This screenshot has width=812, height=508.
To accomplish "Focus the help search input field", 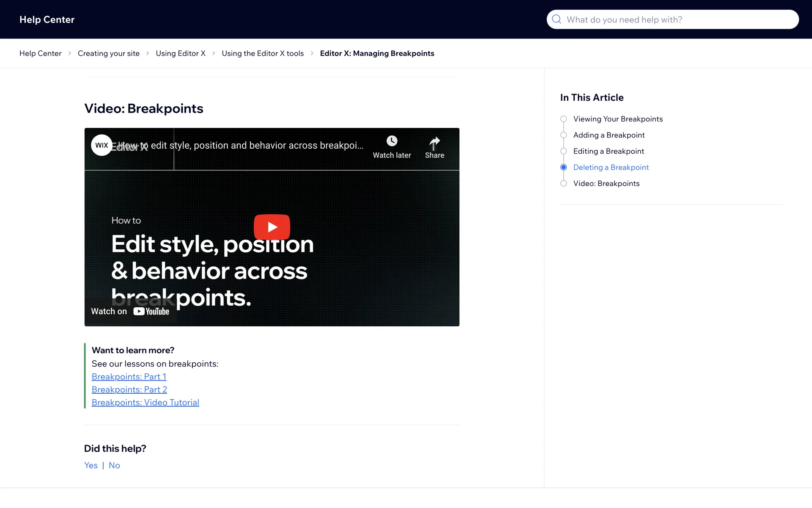I will point(677,19).
